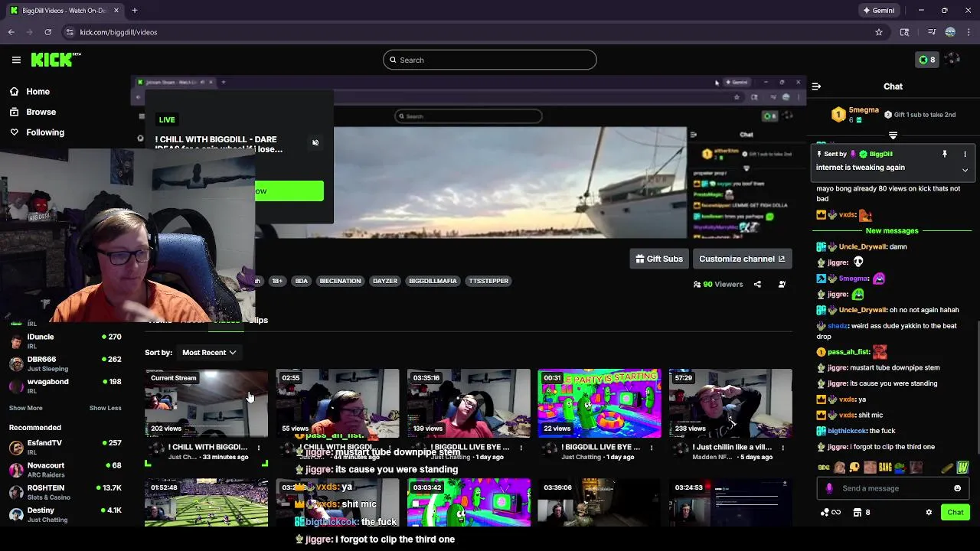Collapse the chat panel arrow icon
The width and height of the screenshot is (980, 551).
pos(816,86)
